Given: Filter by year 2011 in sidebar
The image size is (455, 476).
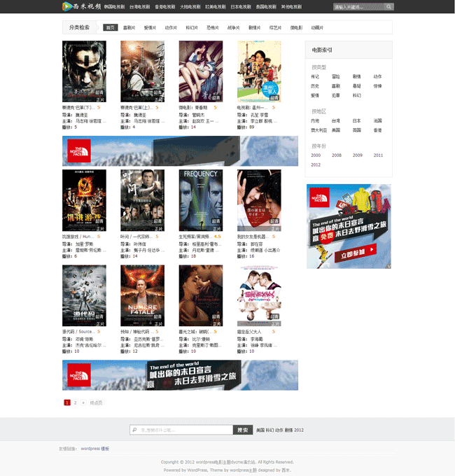Looking at the screenshot, I should [x=378, y=155].
